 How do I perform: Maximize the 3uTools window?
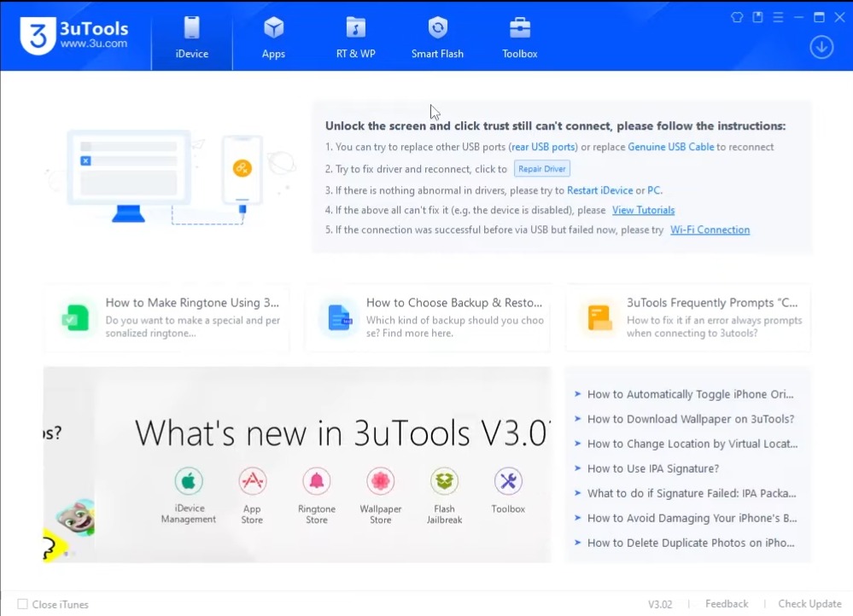click(819, 17)
